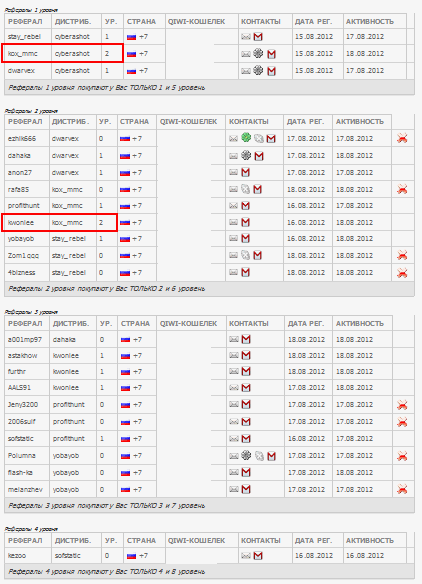422x584 pixels.
Task: Click registration date 16.08.2012 in kezoo row
Action: point(314,556)
